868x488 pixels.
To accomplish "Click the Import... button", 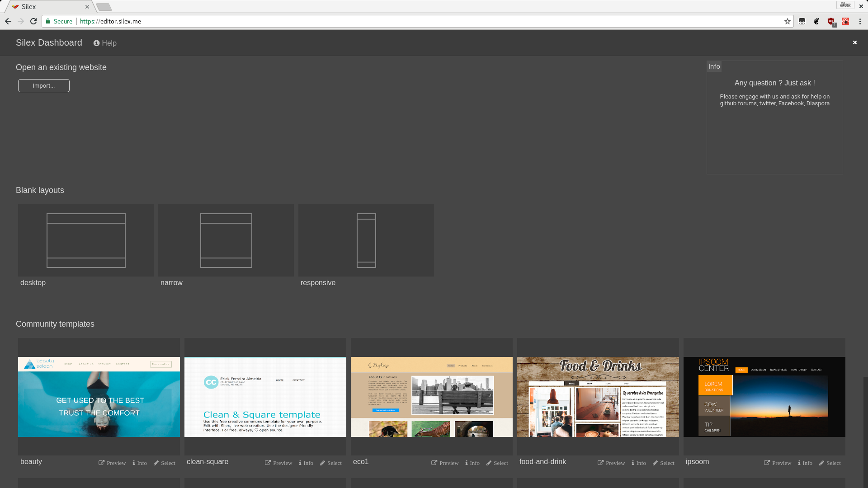I will click(44, 85).
